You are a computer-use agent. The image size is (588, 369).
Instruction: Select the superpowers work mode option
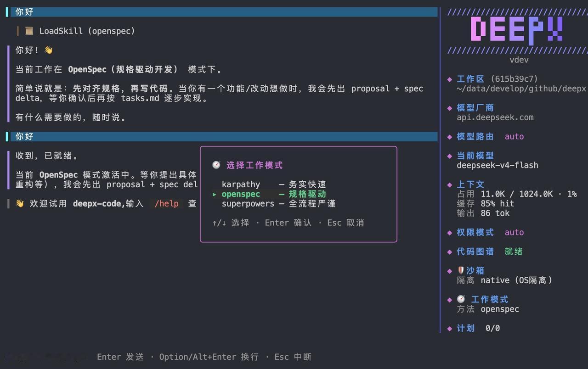pos(278,204)
